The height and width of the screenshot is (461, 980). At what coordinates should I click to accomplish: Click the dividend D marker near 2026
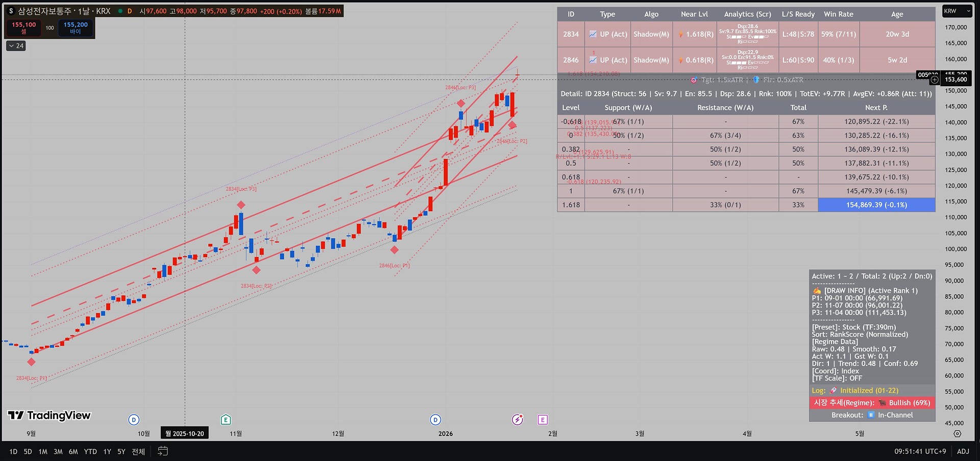click(435, 420)
